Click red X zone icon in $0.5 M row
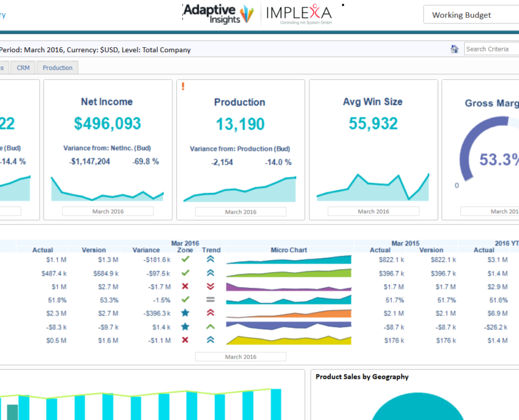Viewport: 519px width, 420px height. coord(185,340)
